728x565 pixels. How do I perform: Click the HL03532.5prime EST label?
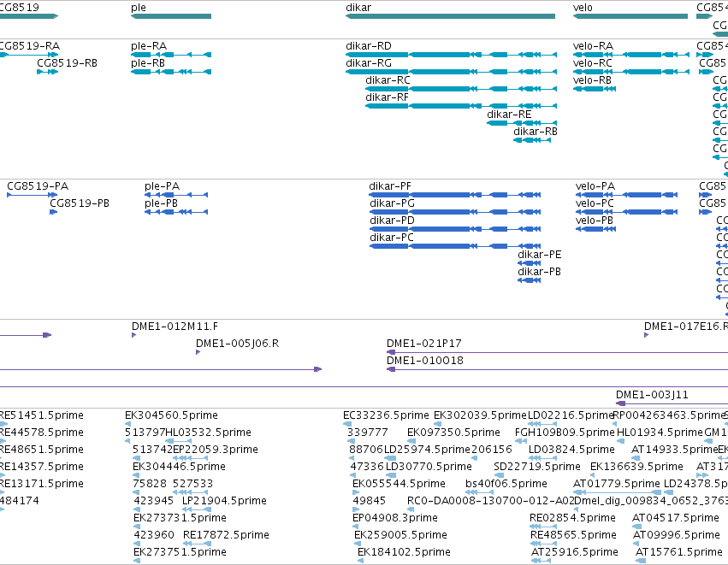click(208, 433)
